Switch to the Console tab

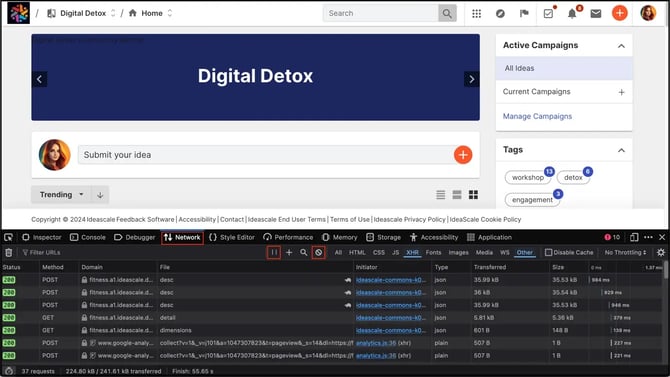88,237
